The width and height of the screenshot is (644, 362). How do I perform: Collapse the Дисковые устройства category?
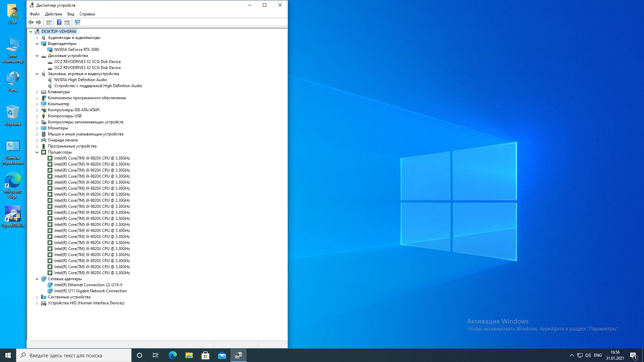click(x=37, y=56)
